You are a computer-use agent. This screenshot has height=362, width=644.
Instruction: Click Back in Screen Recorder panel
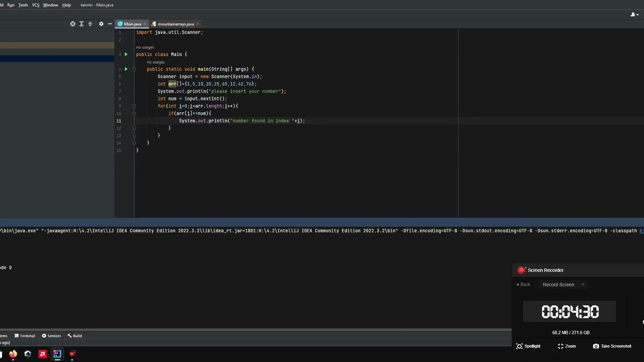coord(523,285)
